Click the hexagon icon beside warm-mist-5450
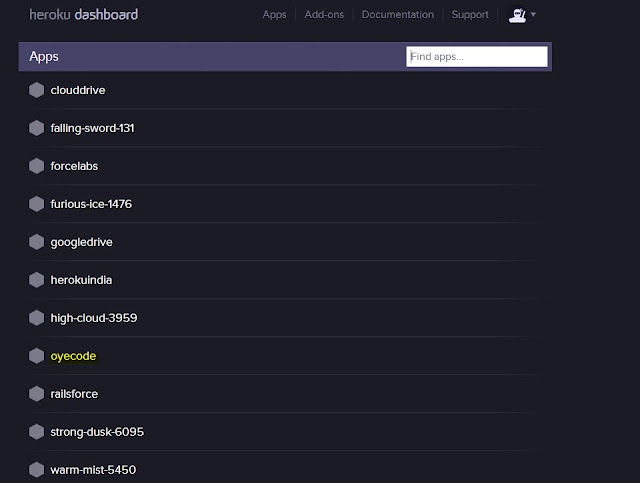 pyautogui.click(x=36, y=470)
